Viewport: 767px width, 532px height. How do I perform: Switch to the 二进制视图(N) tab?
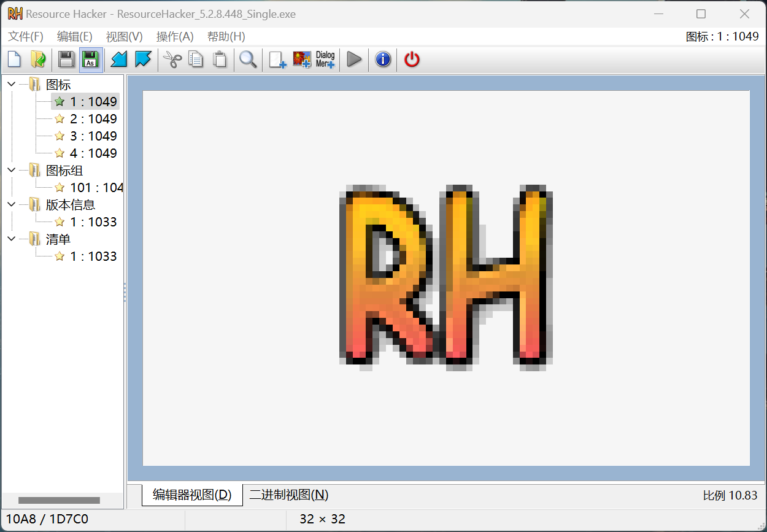287,495
